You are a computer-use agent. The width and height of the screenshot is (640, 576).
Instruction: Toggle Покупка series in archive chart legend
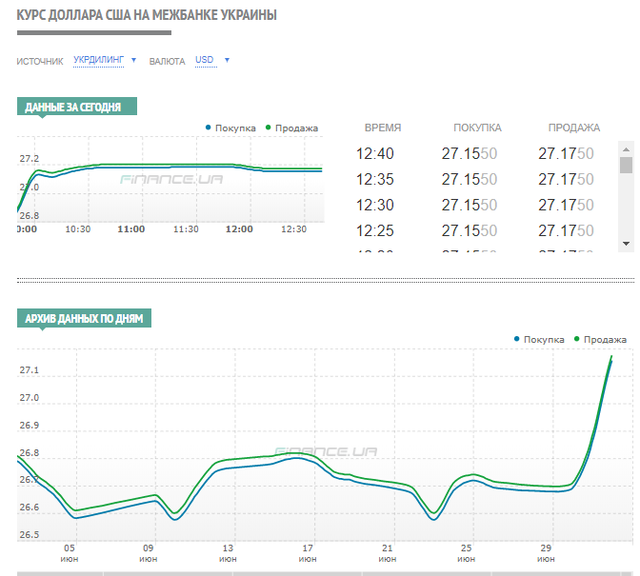pos(539,339)
